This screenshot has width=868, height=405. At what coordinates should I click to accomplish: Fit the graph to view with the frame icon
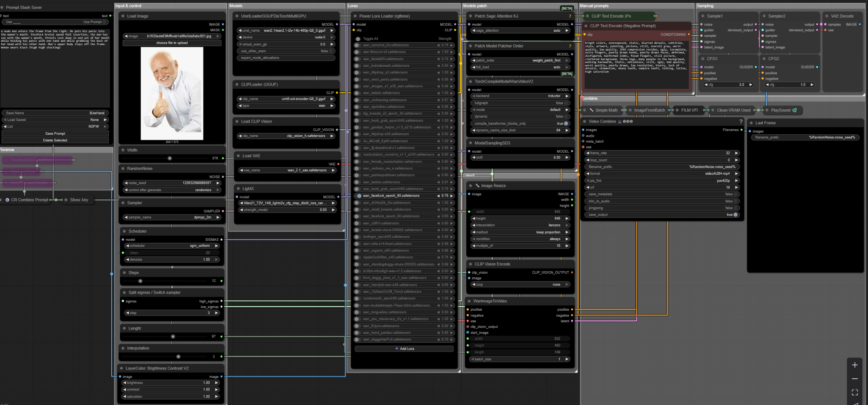pyautogui.click(x=855, y=392)
